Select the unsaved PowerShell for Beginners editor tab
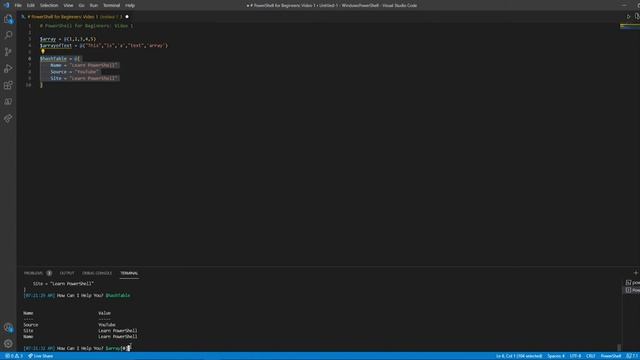The image size is (640, 360). click(x=76, y=17)
